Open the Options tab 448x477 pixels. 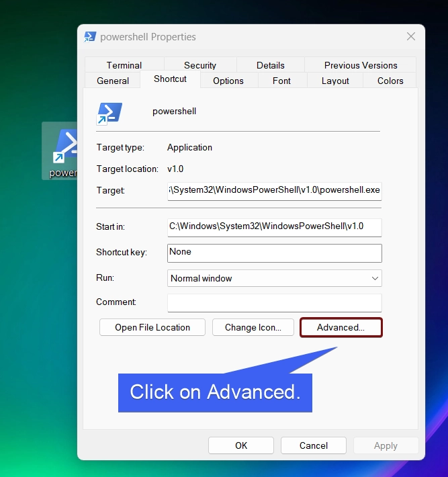tap(228, 81)
